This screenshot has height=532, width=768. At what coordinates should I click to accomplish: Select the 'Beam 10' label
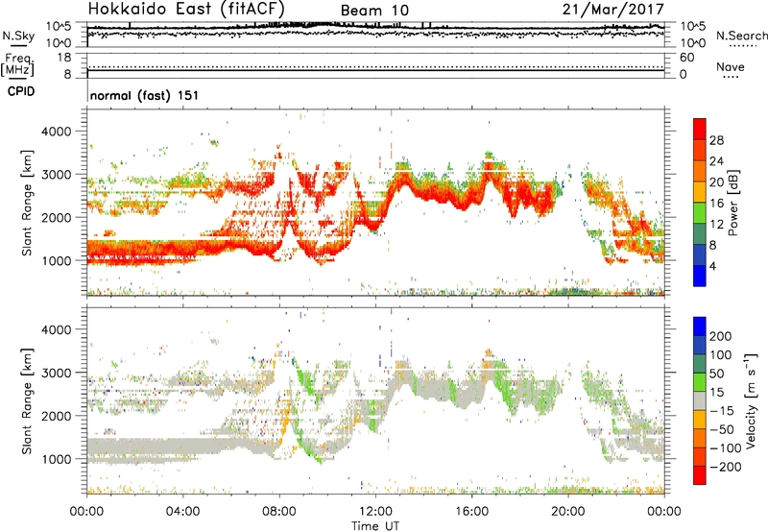coord(374,11)
